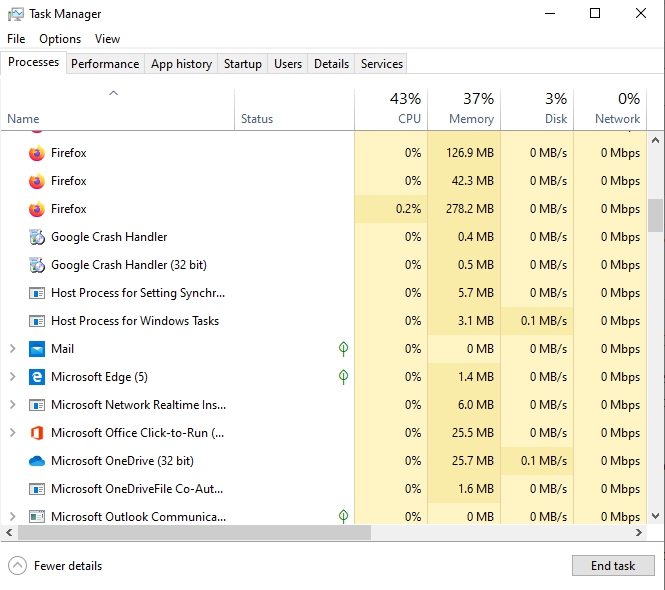Switch to the Performance tab
This screenshot has height=590, width=665.
[x=105, y=64]
